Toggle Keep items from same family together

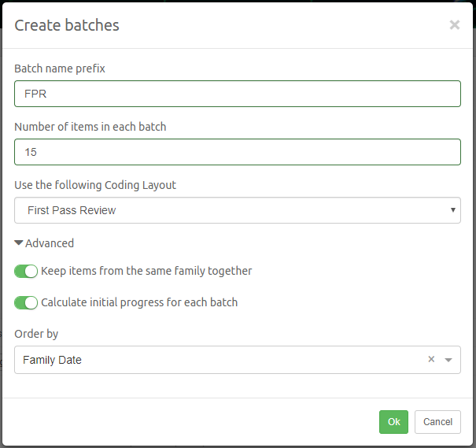pos(26,272)
